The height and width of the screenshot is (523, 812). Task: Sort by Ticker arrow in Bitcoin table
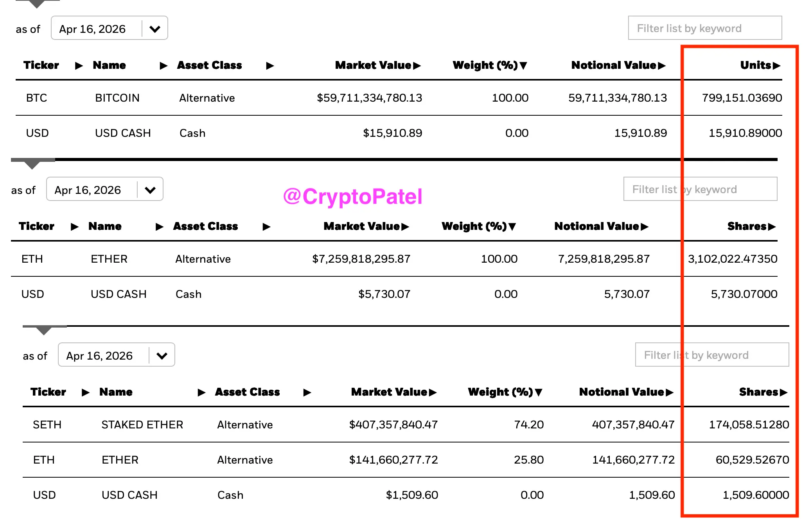tap(79, 66)
